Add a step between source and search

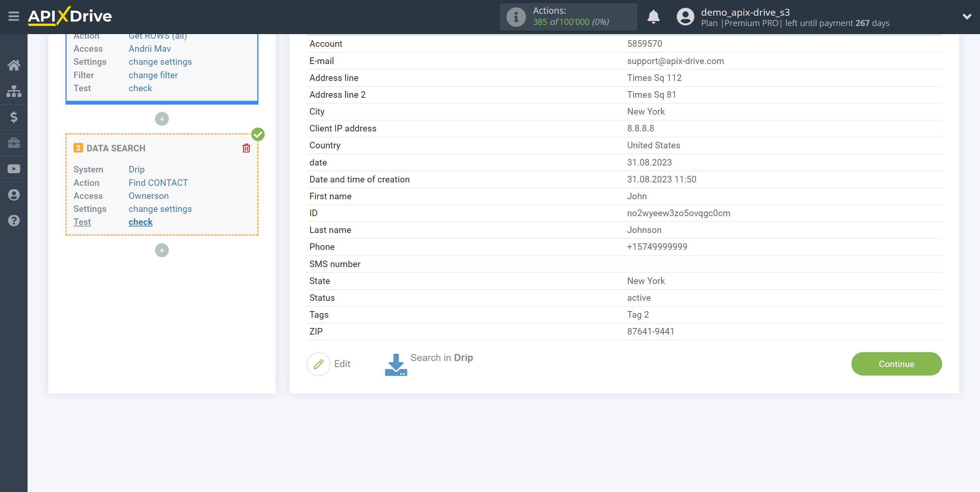click(x=162, y=119)
